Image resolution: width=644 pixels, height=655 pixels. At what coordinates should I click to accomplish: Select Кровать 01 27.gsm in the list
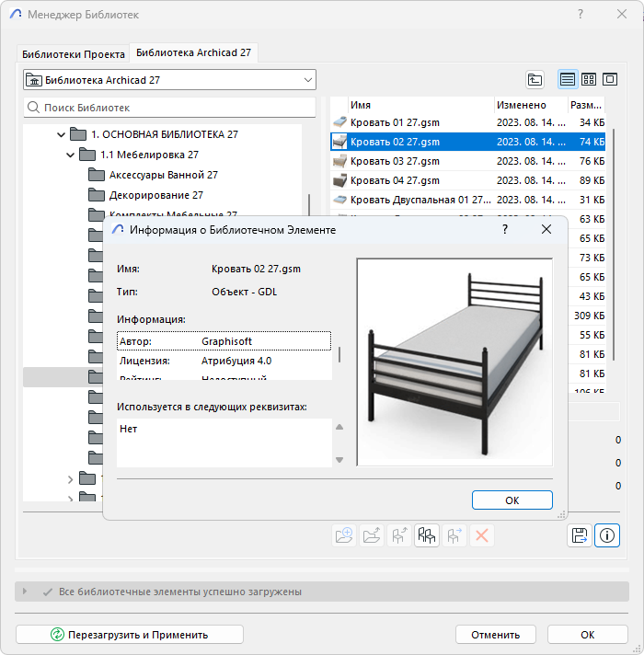(467, 122)
